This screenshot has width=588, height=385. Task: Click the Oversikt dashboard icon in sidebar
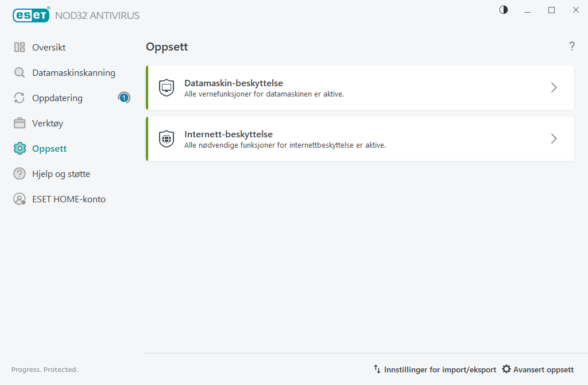click(x=20, y=48)
